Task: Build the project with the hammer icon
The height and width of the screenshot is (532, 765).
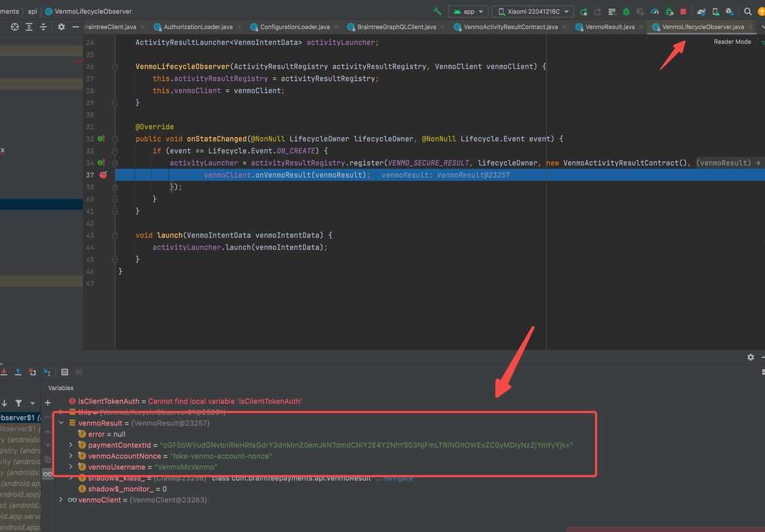Action: point(437,11)
